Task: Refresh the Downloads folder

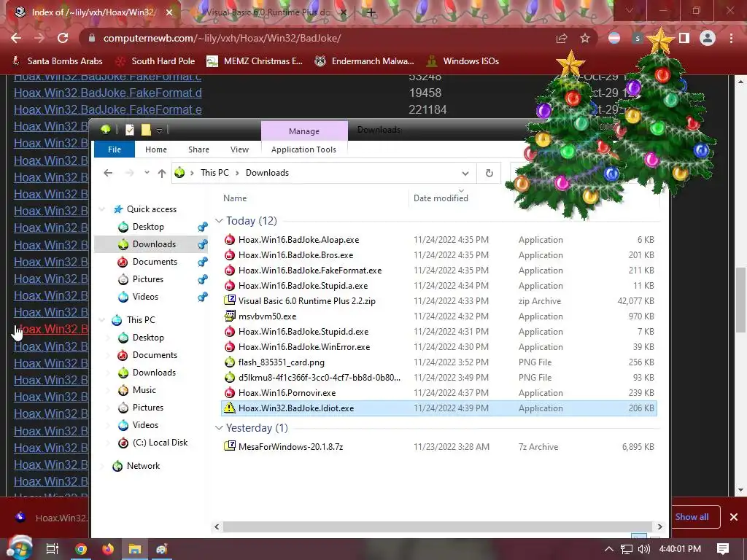Action: [x=489, y=174]
